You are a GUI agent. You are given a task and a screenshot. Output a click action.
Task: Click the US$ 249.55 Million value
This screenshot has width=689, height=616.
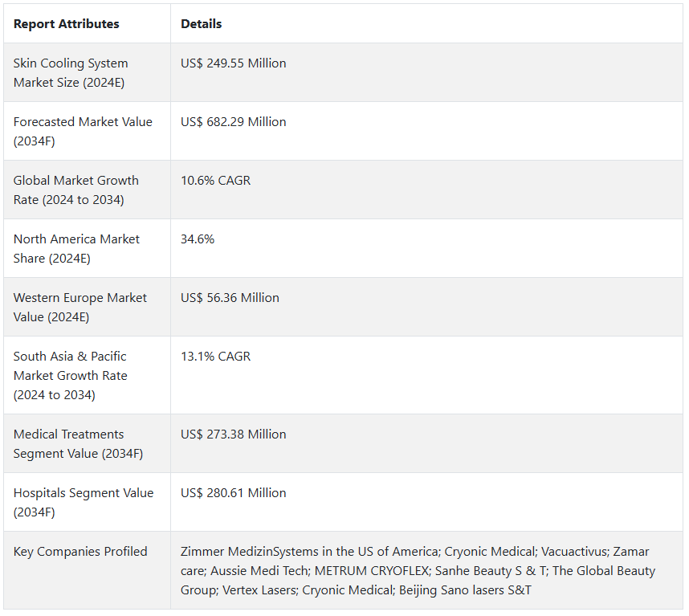point(233,63)
